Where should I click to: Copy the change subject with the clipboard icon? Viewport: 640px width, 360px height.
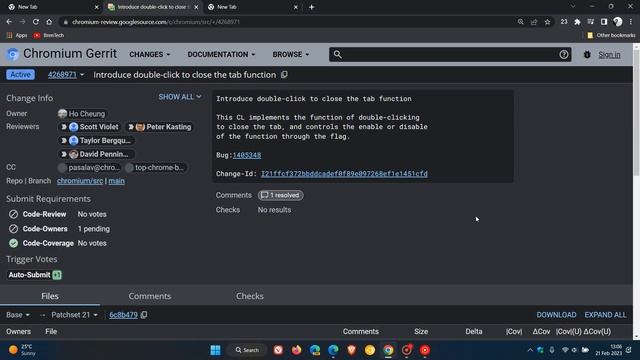pos(284,75)
